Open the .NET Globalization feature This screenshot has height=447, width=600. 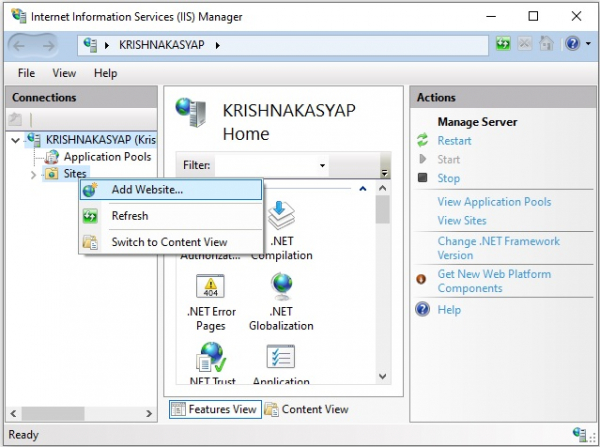(x=281, y=302)
